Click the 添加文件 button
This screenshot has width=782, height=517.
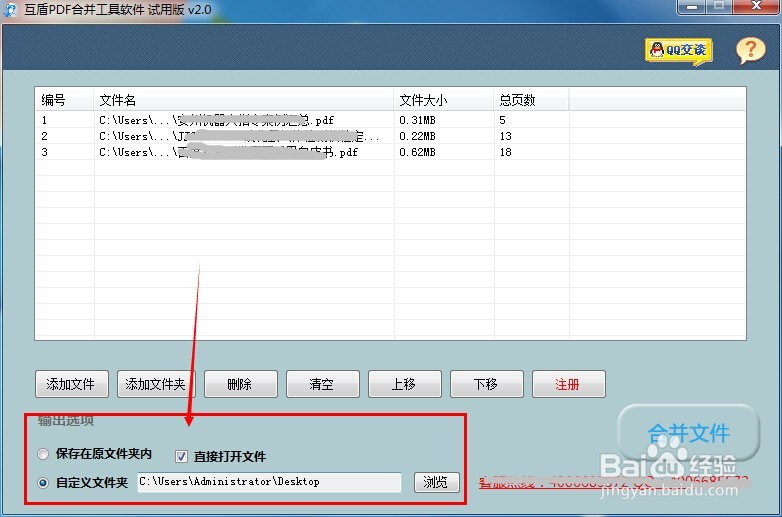[72, 384]
